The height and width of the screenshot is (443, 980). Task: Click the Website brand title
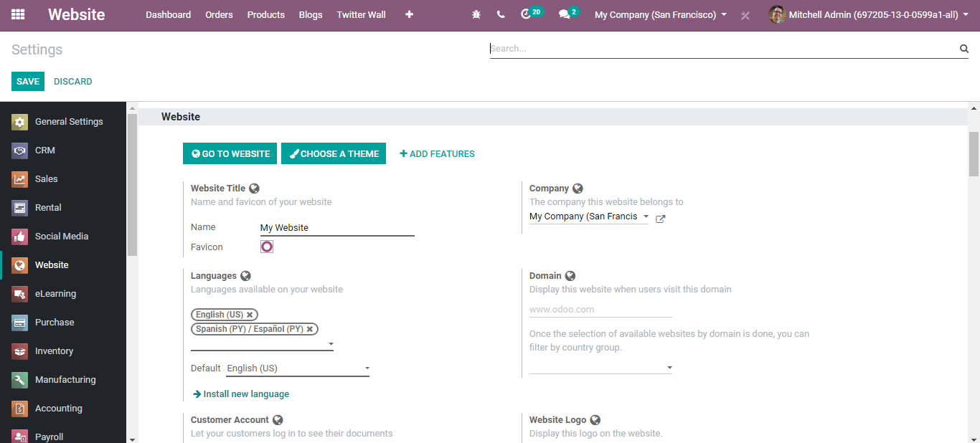click(77, 14)
